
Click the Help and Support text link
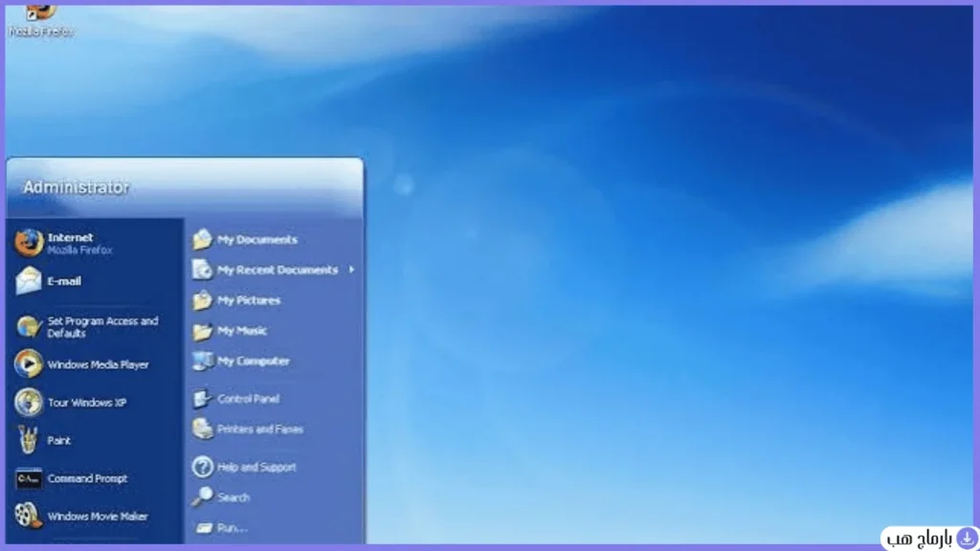pyautogui.click(x=256, y=467)
